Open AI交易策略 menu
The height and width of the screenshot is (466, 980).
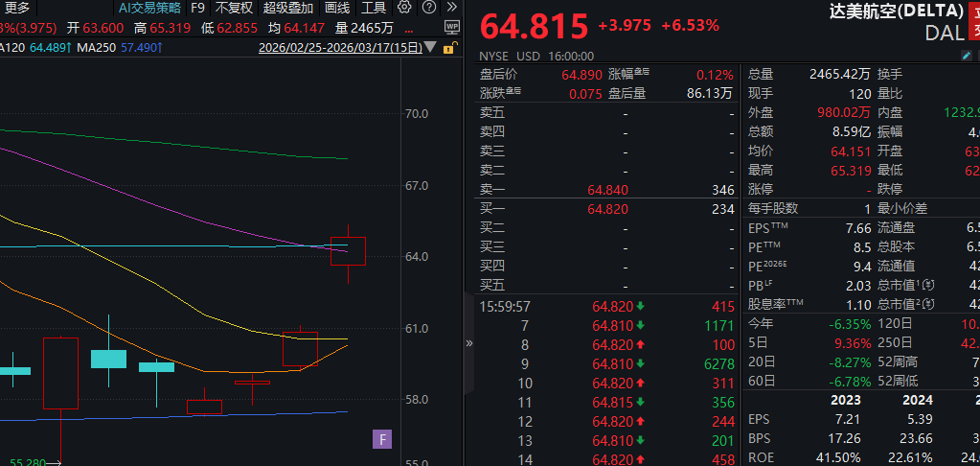pyautogui.click(x=149, y=8)
